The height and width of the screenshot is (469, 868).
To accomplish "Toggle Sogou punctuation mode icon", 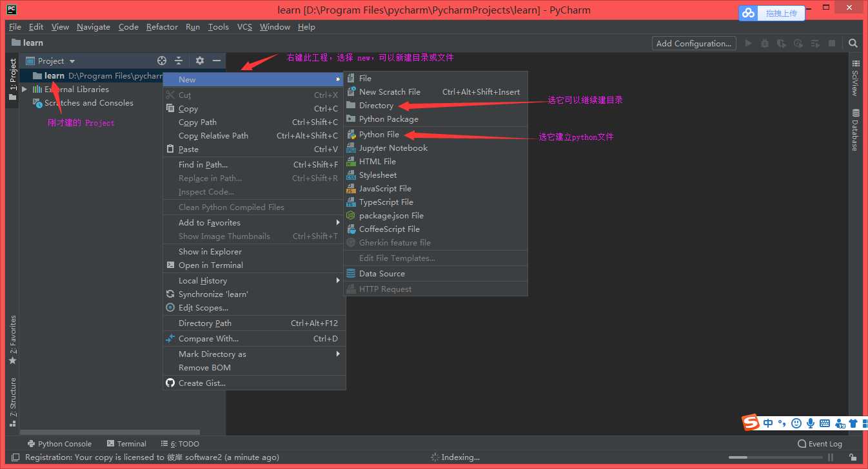I will point(782,423).
